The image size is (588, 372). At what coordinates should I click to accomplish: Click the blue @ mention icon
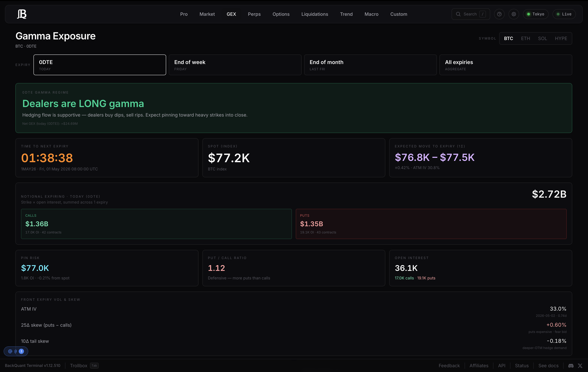pyautogui.click(x=10, y=351)
